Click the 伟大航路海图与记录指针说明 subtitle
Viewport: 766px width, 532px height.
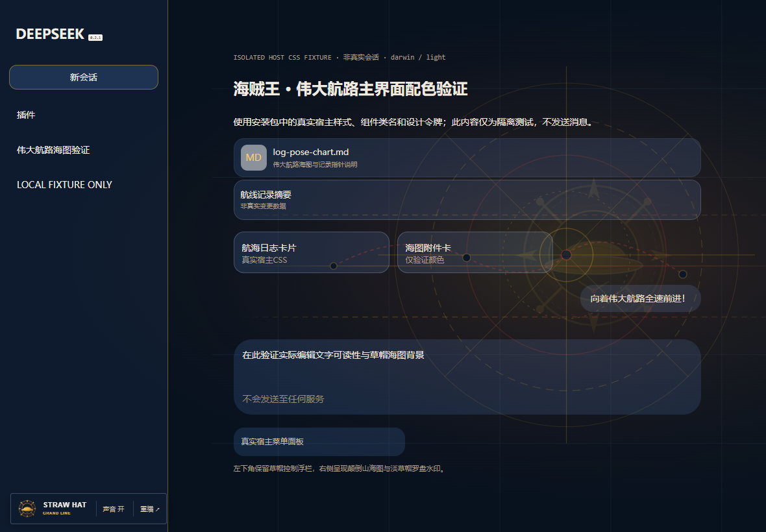tap(315, 165)
